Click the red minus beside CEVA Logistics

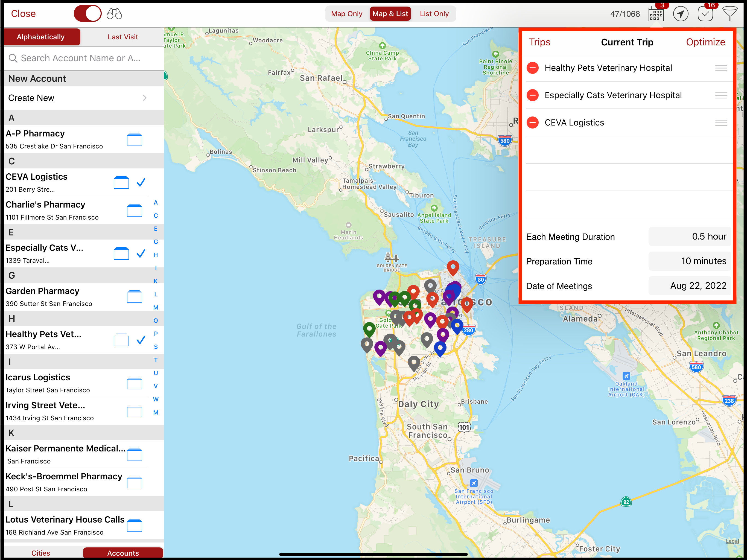pyautogui.click(x=533, y=122)
